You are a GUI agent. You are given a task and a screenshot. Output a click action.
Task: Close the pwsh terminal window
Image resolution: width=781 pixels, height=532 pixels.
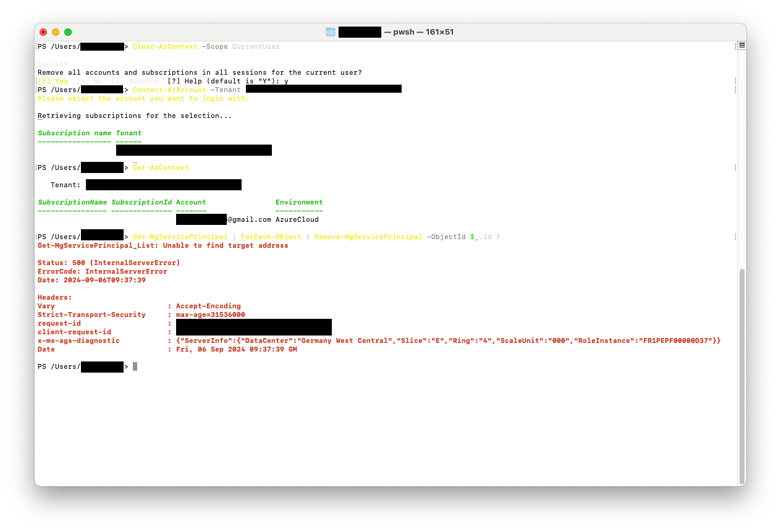click(x=43, y=32)
